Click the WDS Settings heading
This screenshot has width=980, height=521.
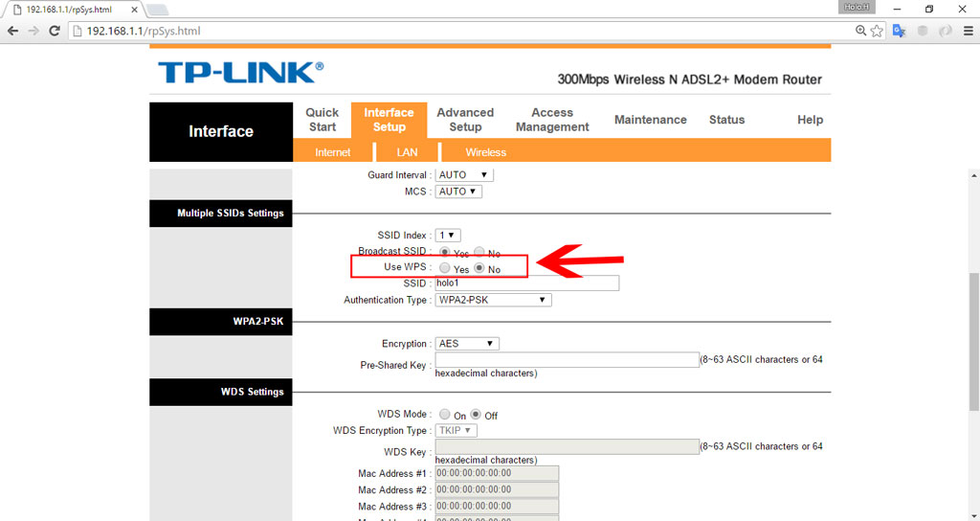[x=221, y=392]
